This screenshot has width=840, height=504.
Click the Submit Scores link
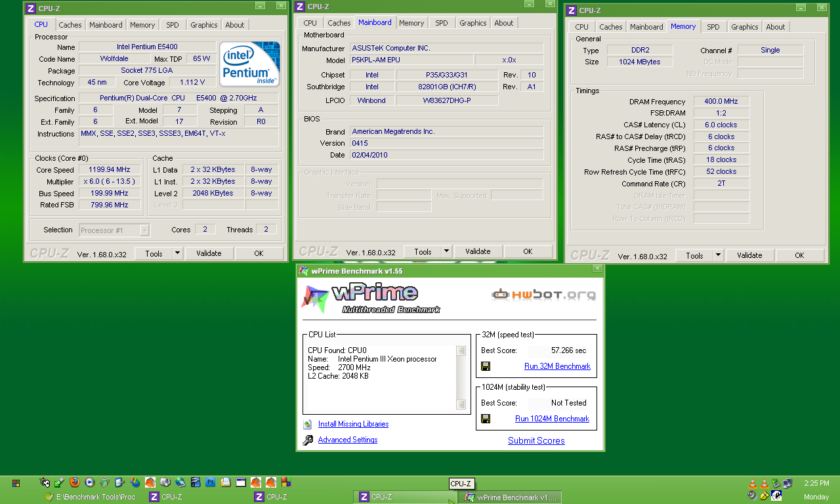tap(536, 441)
